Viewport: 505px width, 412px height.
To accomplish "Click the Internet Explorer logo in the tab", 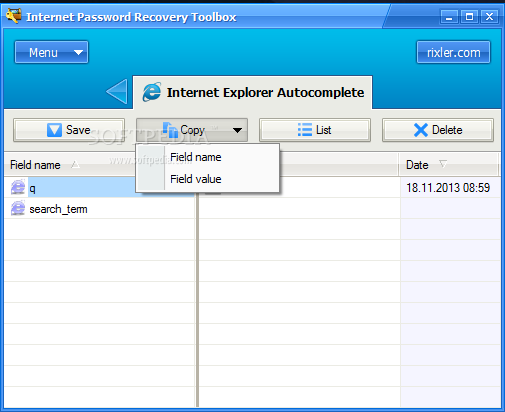I will [x=152, y=92].
